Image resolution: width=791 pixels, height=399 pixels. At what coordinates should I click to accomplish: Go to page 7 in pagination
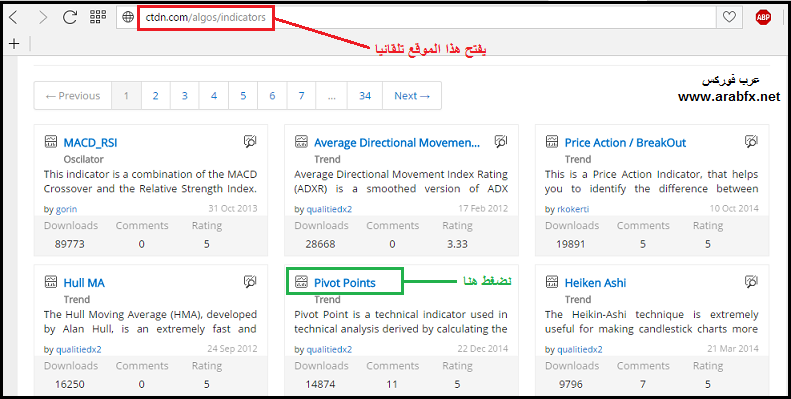pos(302,95)
